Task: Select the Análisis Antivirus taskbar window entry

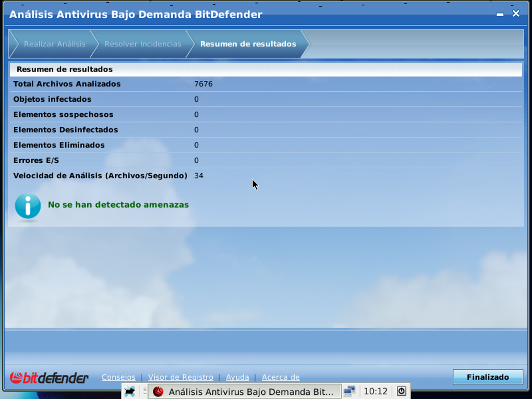Action: 244,392
